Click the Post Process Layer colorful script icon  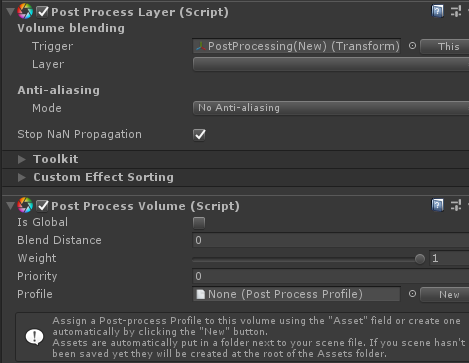tap(25, 11)
